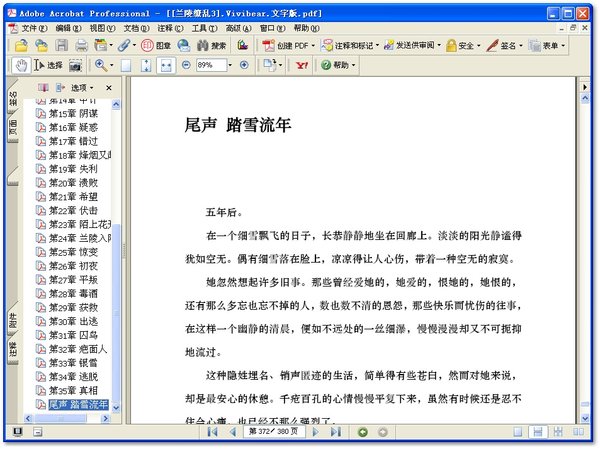
Task: Set actual size page view
Action: tap(126, 65)
